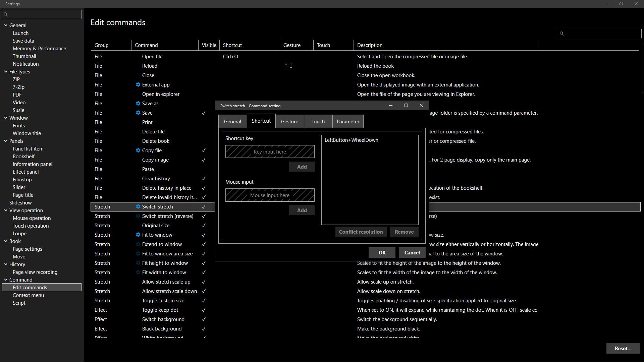Select the LeftButton+WheelDown shortcut entry

tap(351, 140)
